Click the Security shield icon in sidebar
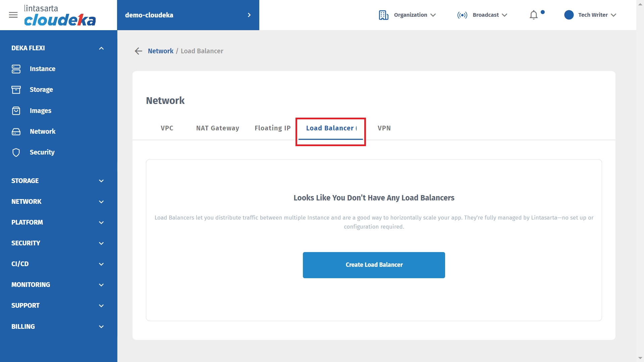Screen dimensions: 644x362 16,153
